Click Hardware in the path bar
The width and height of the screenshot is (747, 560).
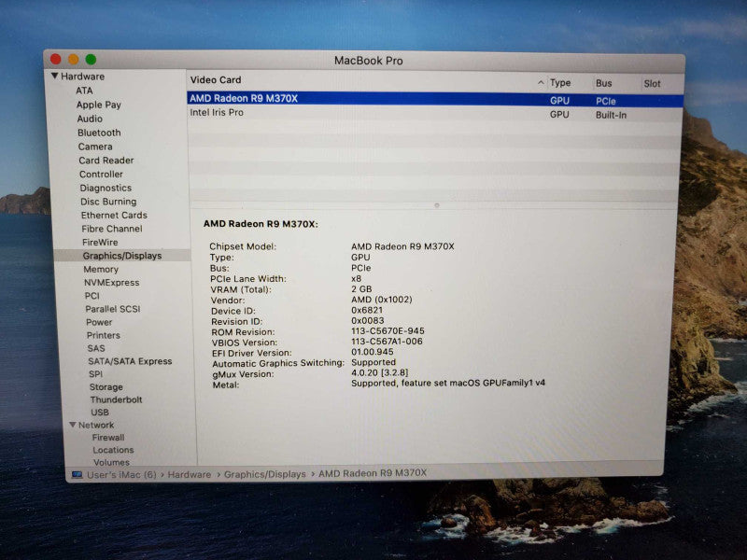point(190,475)
